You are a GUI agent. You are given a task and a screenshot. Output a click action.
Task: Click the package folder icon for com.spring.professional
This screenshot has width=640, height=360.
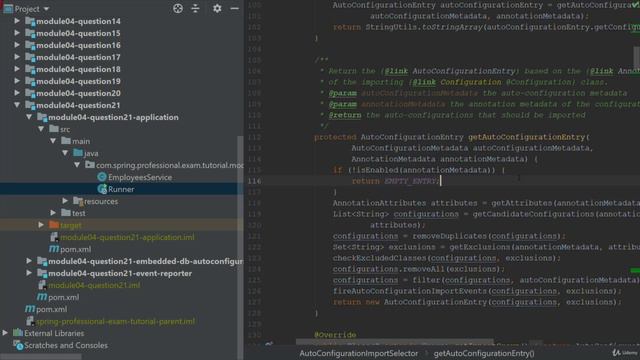coord(90,165)
